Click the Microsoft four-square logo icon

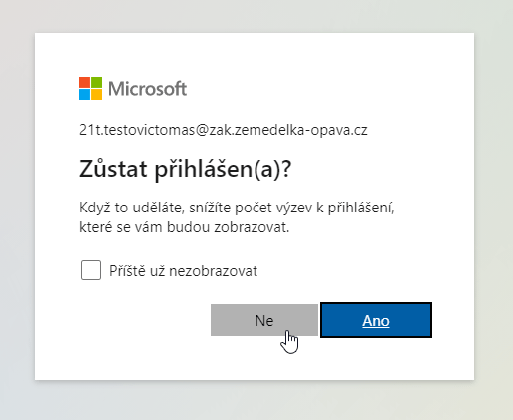90,89
